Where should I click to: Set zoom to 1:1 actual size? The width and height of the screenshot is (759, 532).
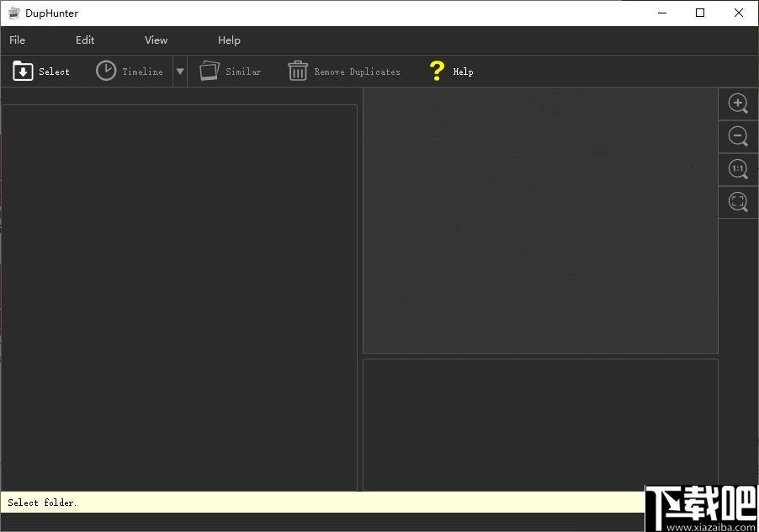738,169
